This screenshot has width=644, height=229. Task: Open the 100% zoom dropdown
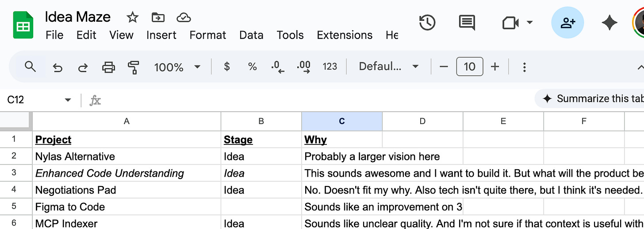point(177,67)
